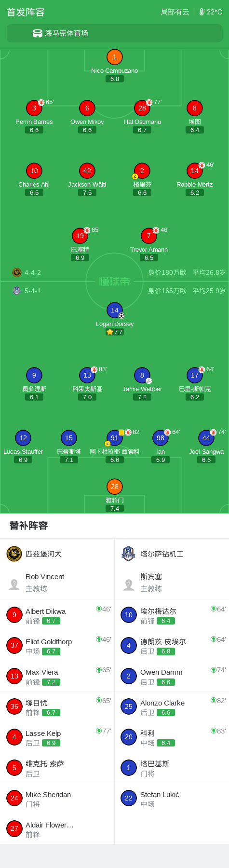Image resolution: width=229 pixels, height=868 pixels.
Task: Open the 4-4-2 formation team badge
Action: (17, 272)
